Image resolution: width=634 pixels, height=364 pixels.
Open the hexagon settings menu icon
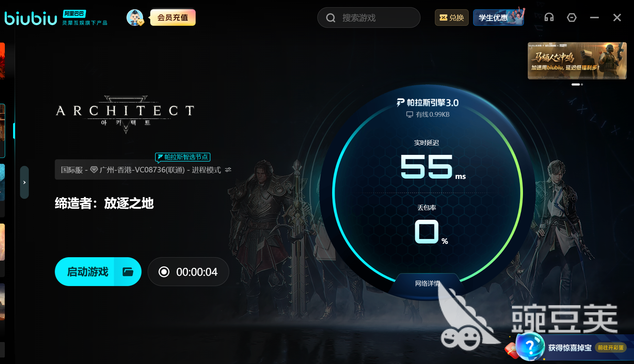[x=572, y=18]
